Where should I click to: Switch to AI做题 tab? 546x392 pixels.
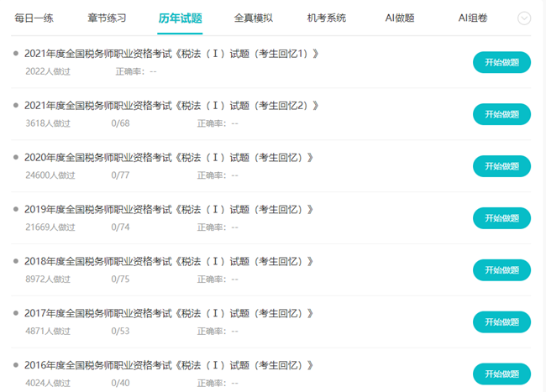click(399, 18)
